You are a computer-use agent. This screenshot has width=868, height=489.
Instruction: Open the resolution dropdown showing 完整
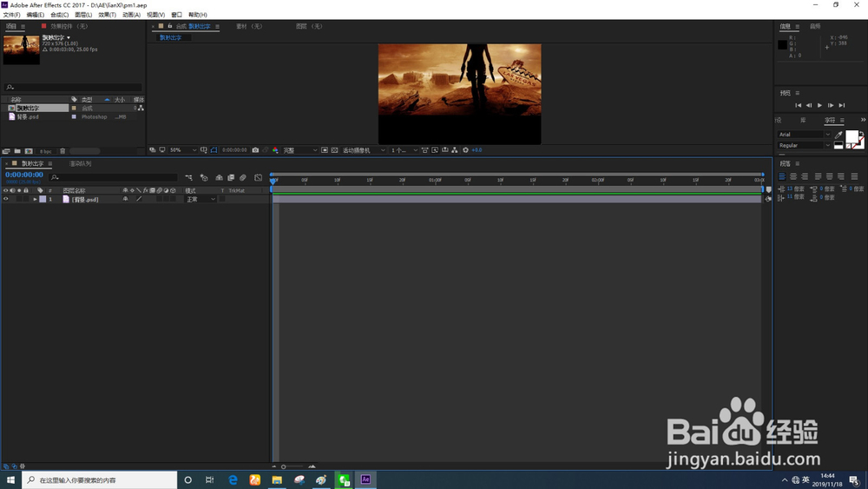[x=300, y=150]
